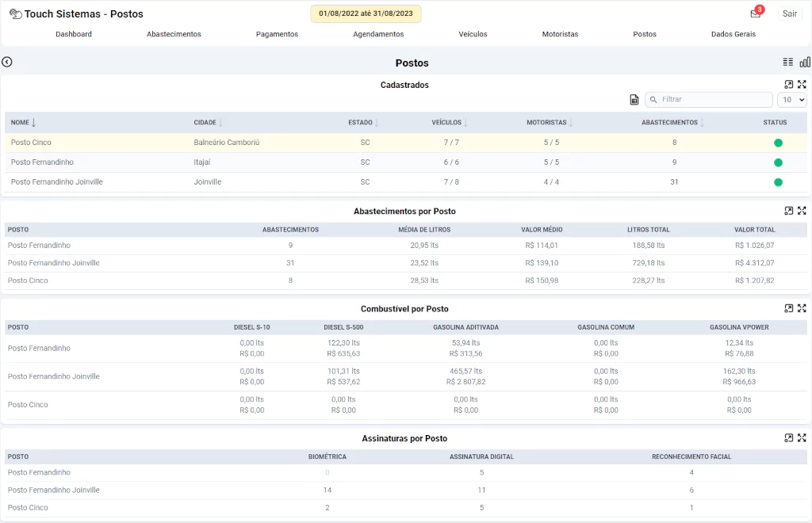The width and height of the screenshot is (812, 523).
Task: Click vehicles value 7 / 8
Action: coord(451,182)
